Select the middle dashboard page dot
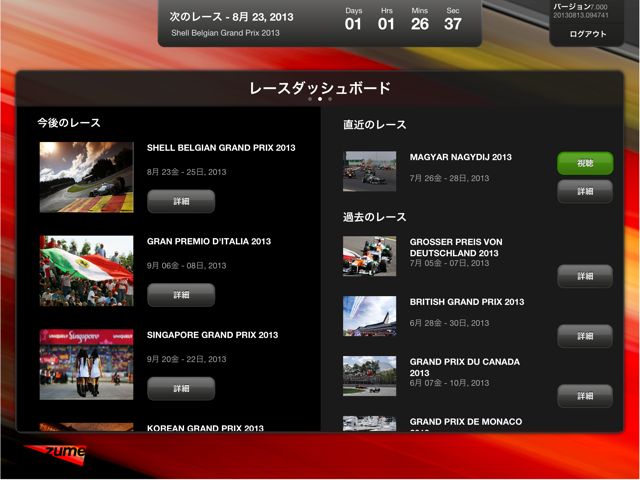The width and height of the screenshot is (640, 480). [320, 99]
